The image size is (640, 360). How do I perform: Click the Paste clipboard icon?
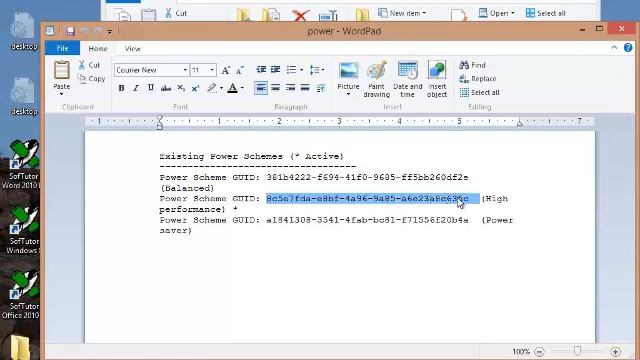pos(62,70)
